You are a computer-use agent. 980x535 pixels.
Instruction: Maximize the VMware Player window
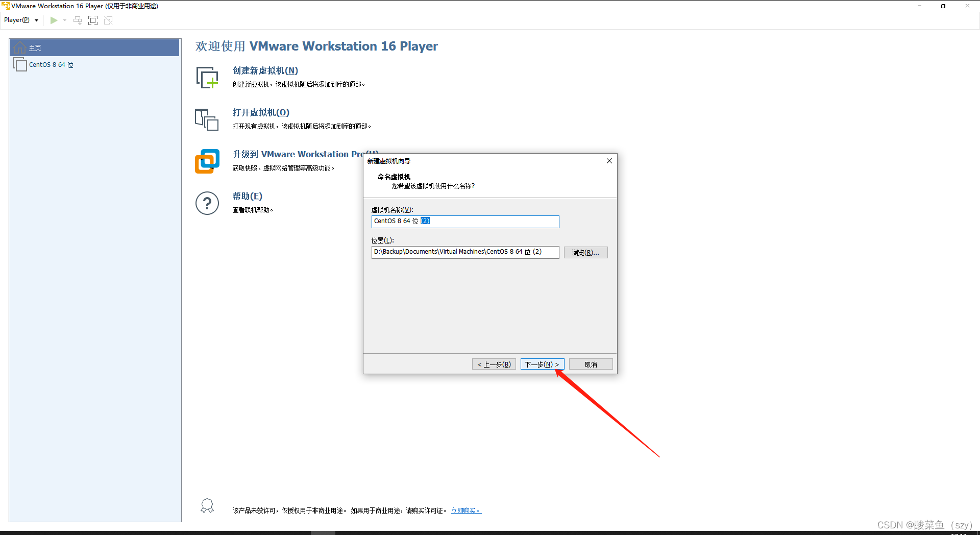pos(943,6)
